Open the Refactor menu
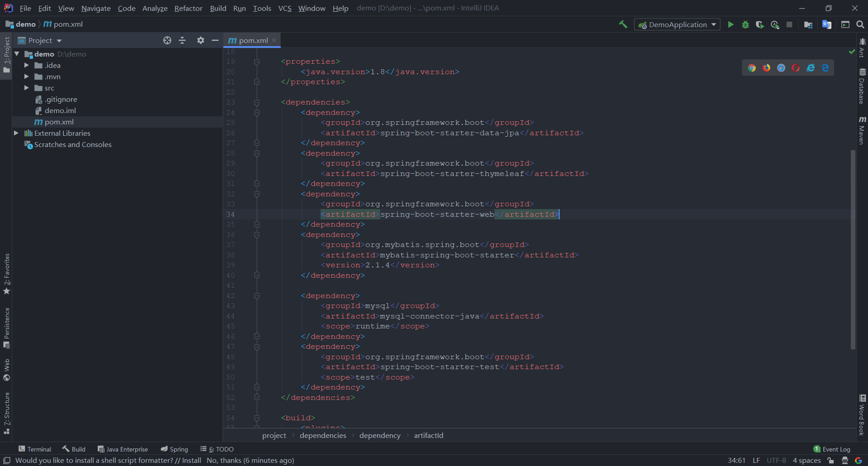Image resolution: width=868 pixels, height=466 pixels. (189, 8)
